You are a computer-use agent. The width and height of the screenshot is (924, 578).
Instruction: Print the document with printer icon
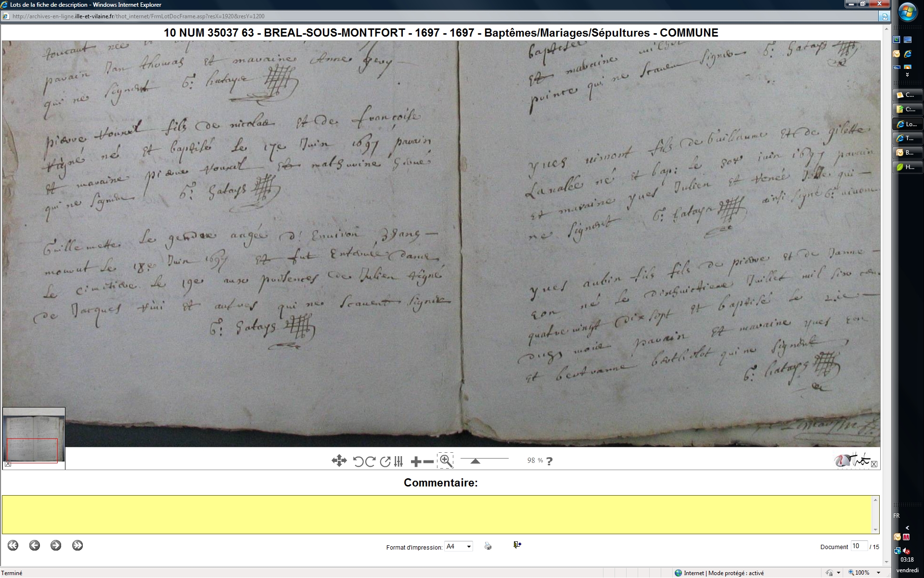(488, 546)
